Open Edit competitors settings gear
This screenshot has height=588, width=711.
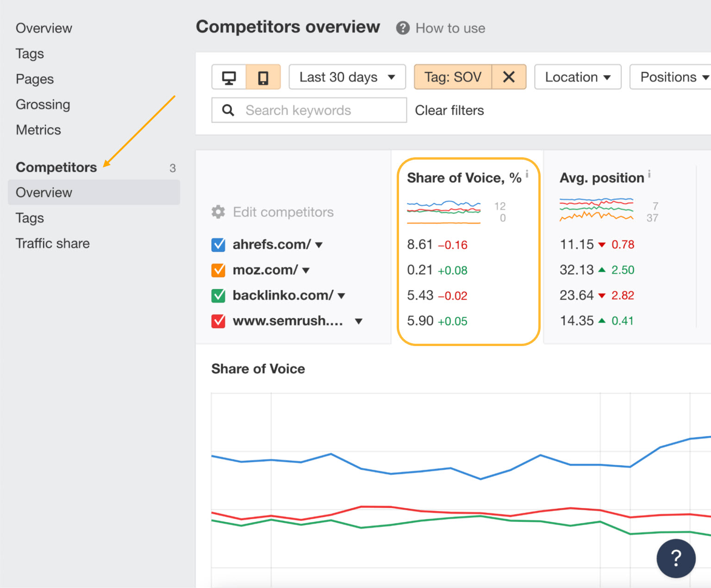218,212
